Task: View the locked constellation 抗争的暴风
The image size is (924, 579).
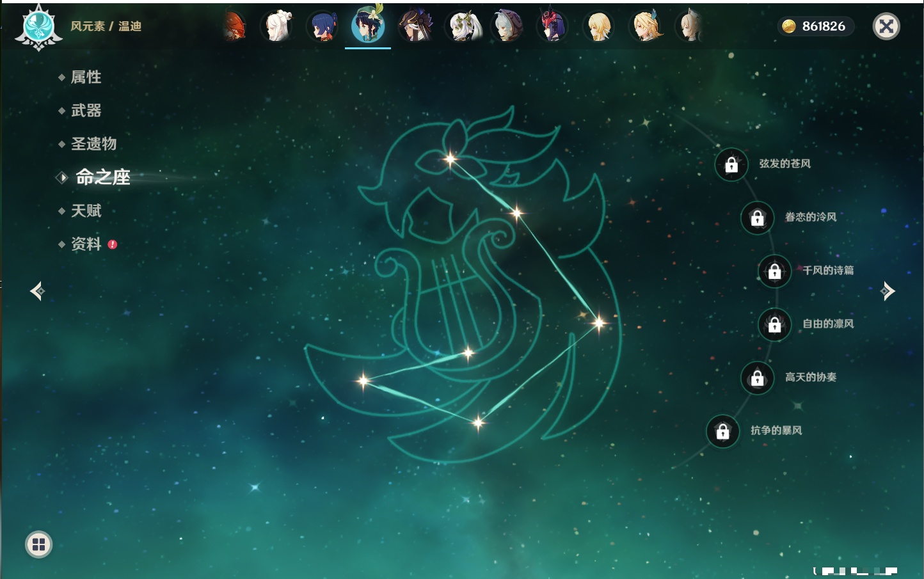Action: [x=722, y=431]
